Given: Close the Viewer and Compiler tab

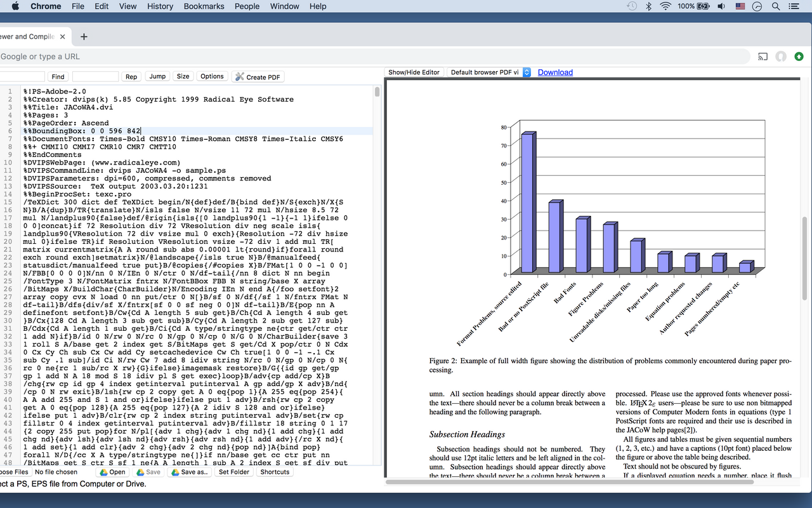Looking at the screenshot, I should tap(61, 36).
